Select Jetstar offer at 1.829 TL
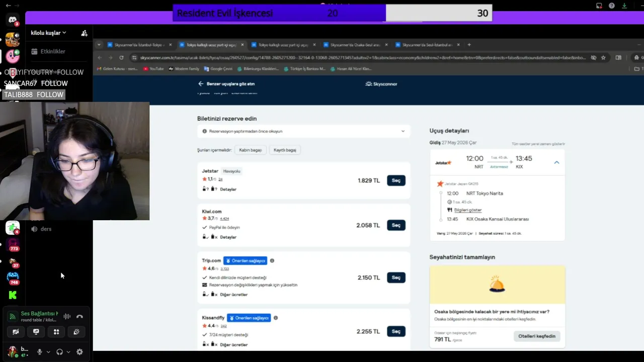Image resolution: width=644 pixels, height=362 pixels. click(396, 180)
